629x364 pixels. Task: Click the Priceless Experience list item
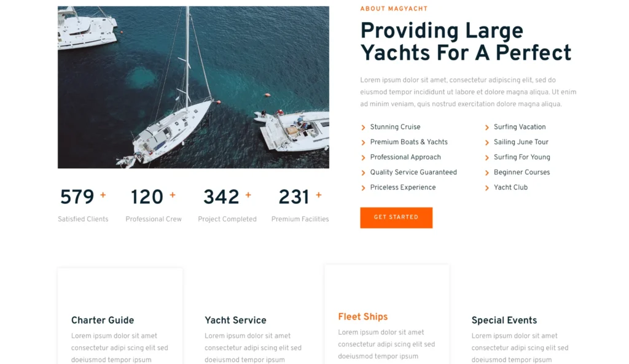403,188
